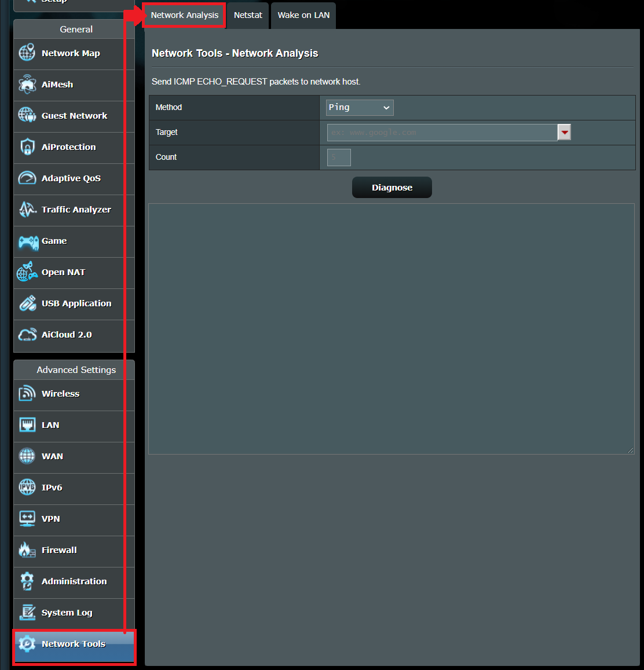Click the Target hostname input field

pyautogui.click(x=442, y=133)
